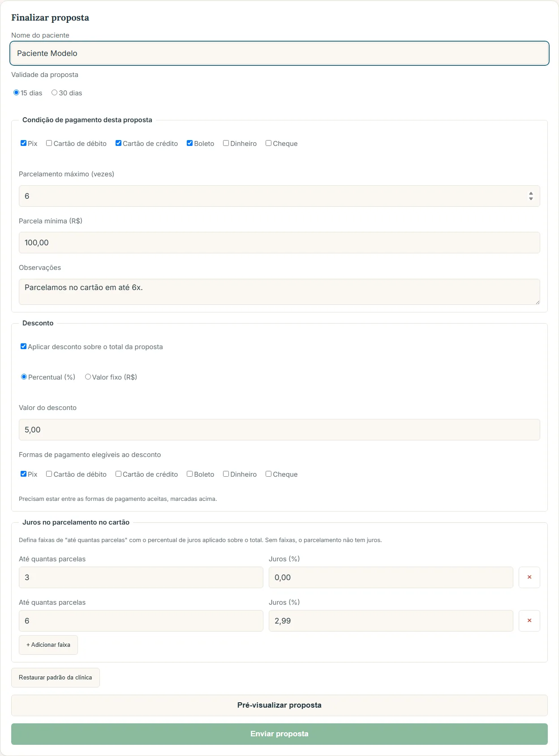Screen dimensions: 559x756
Task: Click the + Adicionar faixa button
Action: pos(48,645)
